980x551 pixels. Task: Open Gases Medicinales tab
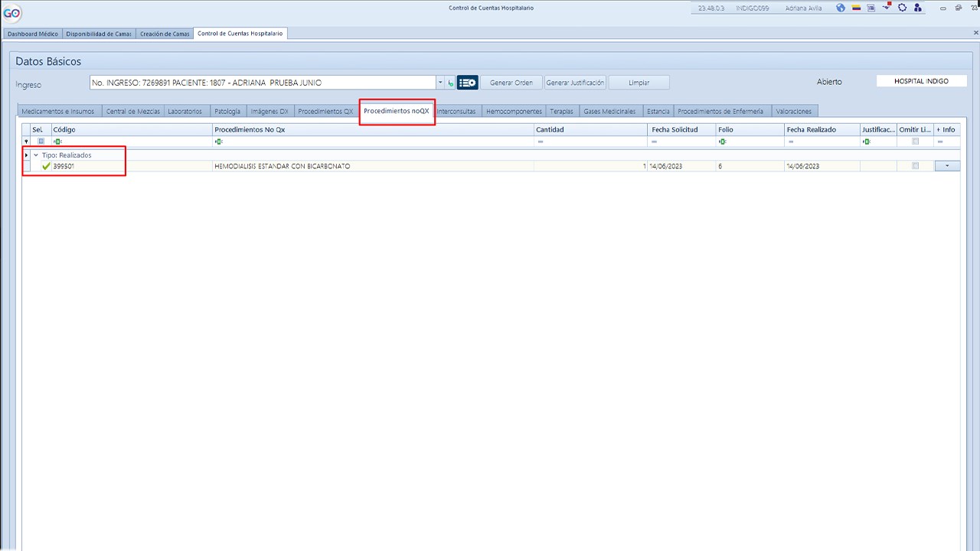pos(609,111)
